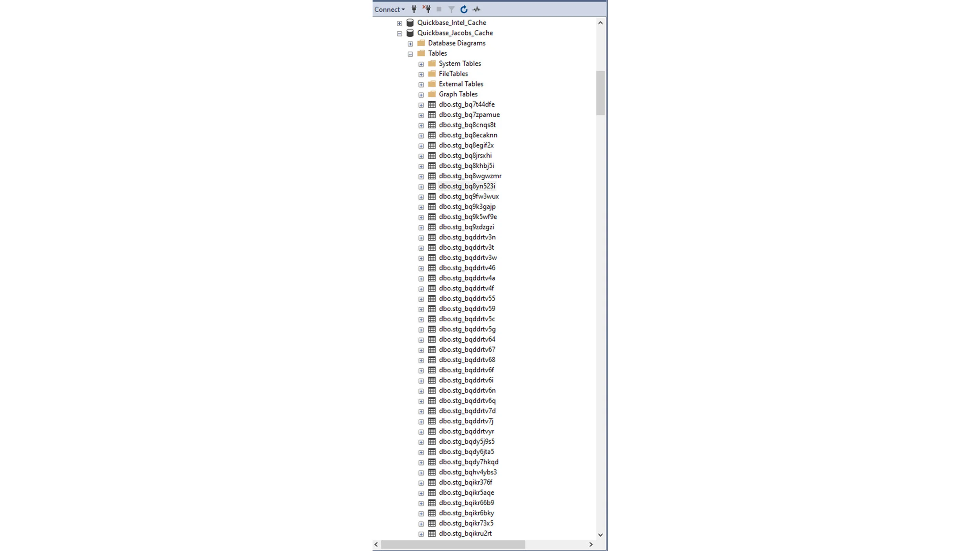
Task: Select the dbo.stg_bq9fw3wux table
Action: [469, 196]
